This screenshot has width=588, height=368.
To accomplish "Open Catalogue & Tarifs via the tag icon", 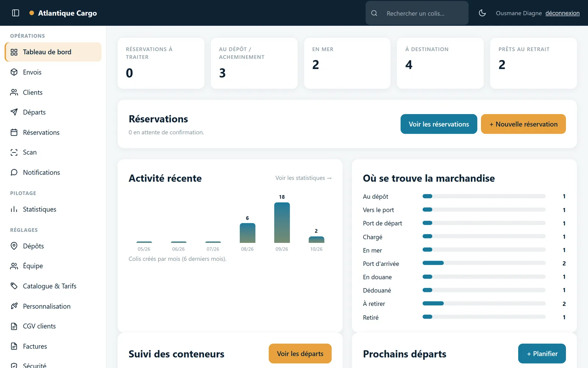I will point(14,286).
